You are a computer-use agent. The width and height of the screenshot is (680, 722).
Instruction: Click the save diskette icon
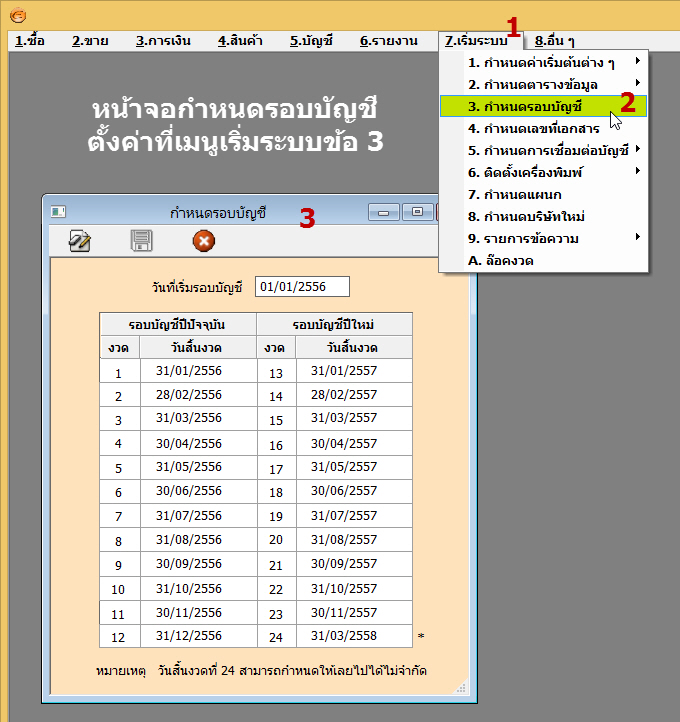click(141, 240)
